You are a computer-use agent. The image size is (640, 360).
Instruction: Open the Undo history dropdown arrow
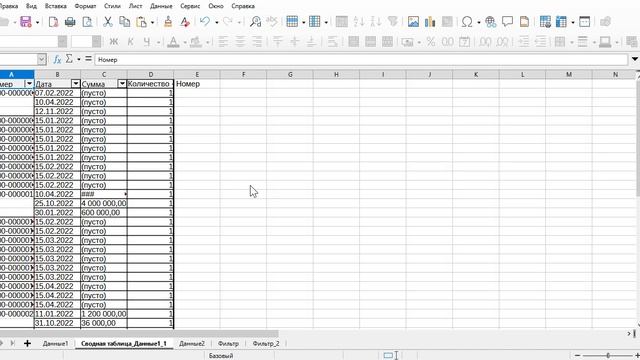[x=216, y=22]
